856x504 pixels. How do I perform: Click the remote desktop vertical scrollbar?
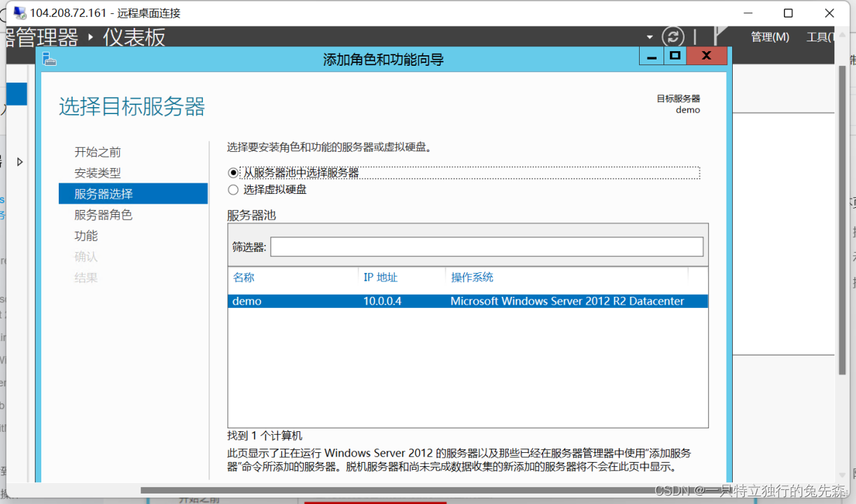pyautogui.click(x=842, y=220)
